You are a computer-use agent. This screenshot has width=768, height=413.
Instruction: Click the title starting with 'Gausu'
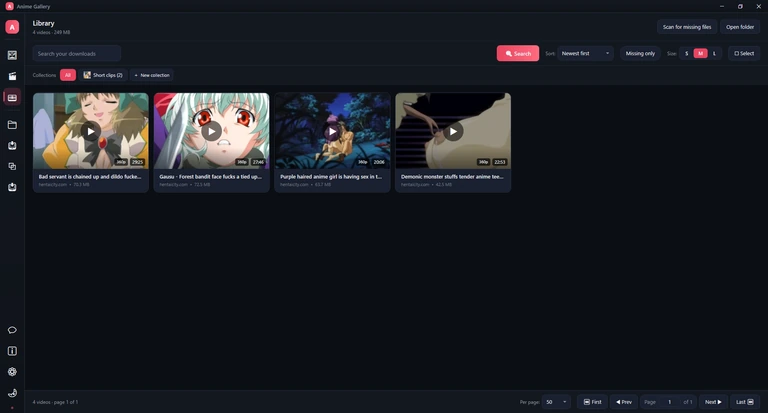(211, 176)
